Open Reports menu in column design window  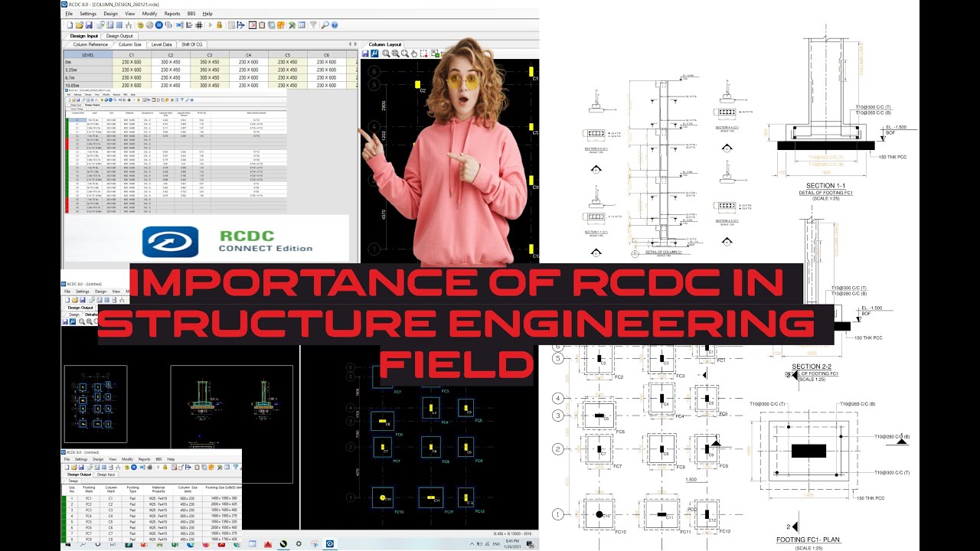[x=172, y=14]
